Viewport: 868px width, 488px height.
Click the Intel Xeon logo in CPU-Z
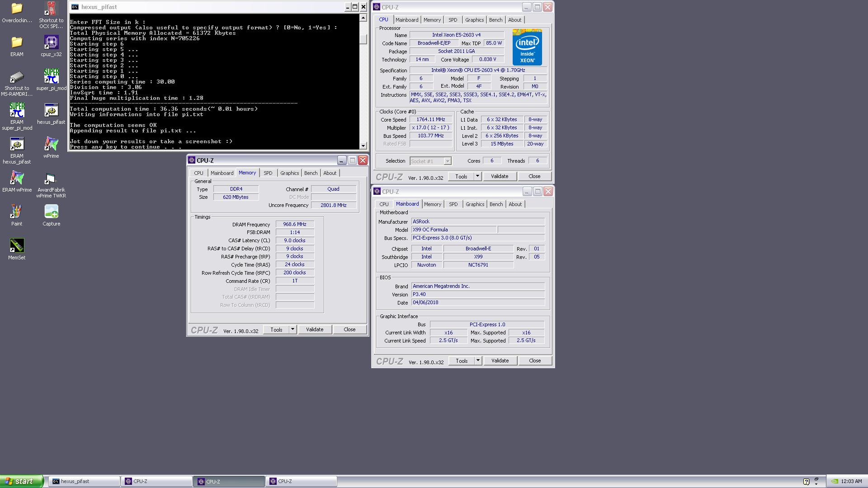527,47
